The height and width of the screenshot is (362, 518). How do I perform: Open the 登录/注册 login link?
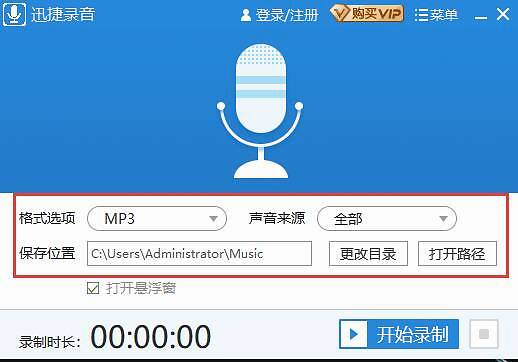pos(279,15)
